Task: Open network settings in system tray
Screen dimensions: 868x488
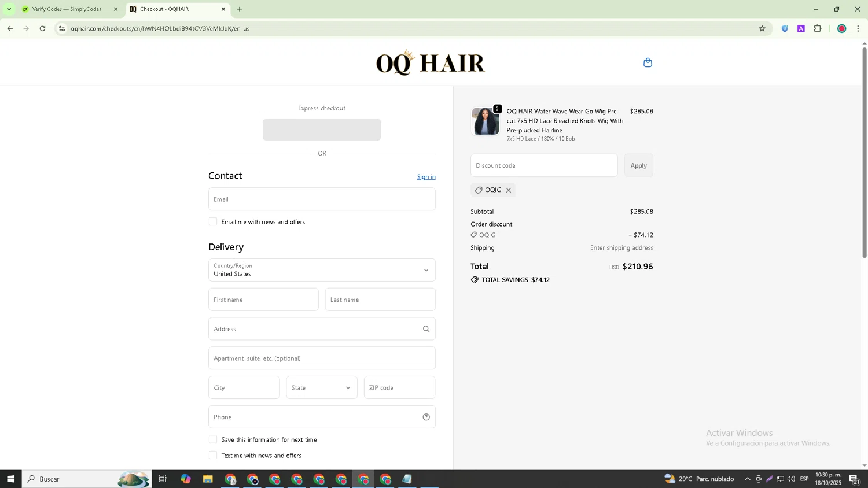Action: pos(780,479)
